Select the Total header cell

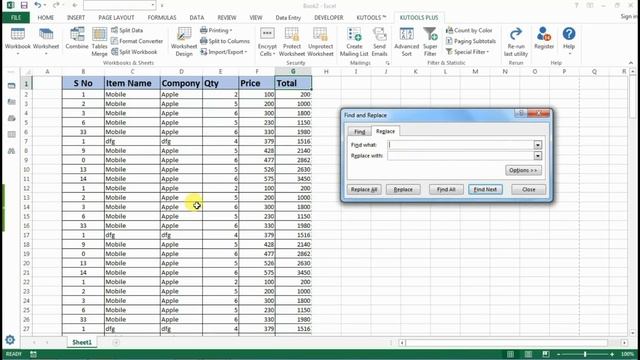coord(293,83)
